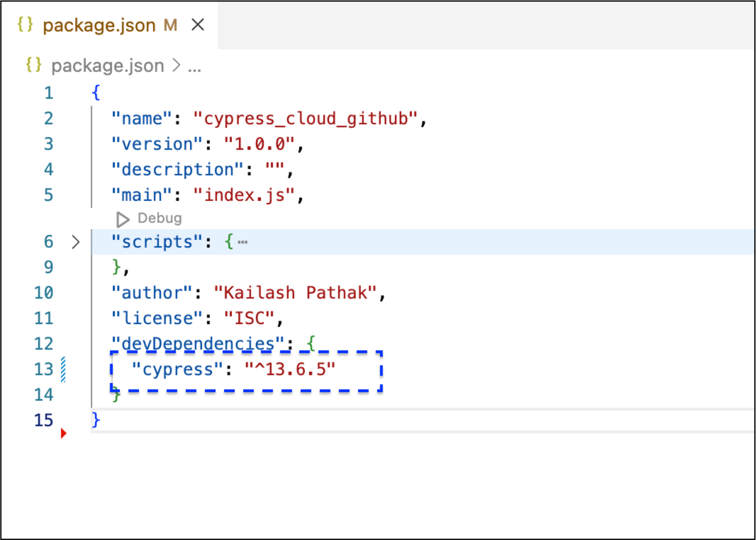
Task: Place cursor in the "1.0.0" version value
Action: [259, 144]
